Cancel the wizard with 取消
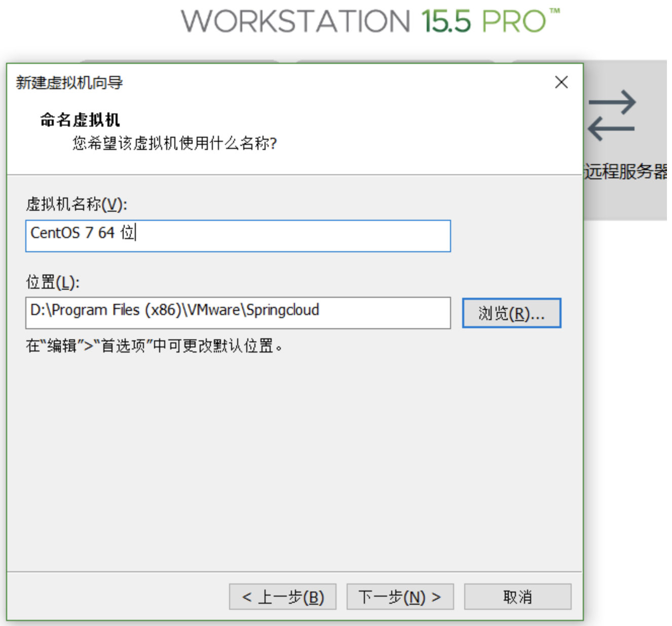 517,597
